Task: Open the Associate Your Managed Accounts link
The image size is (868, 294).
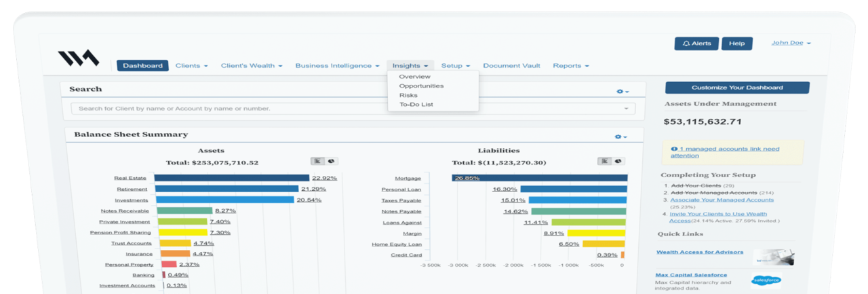Action: tap(722, 200)
